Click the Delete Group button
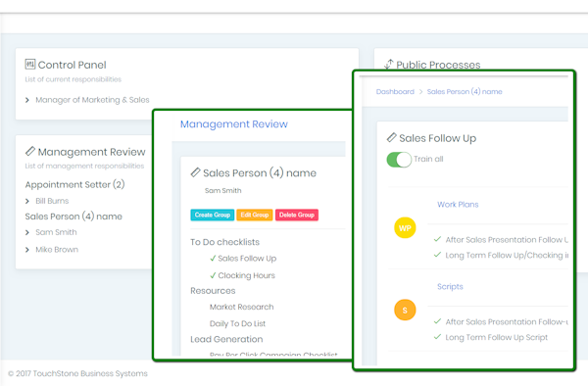 297,215
